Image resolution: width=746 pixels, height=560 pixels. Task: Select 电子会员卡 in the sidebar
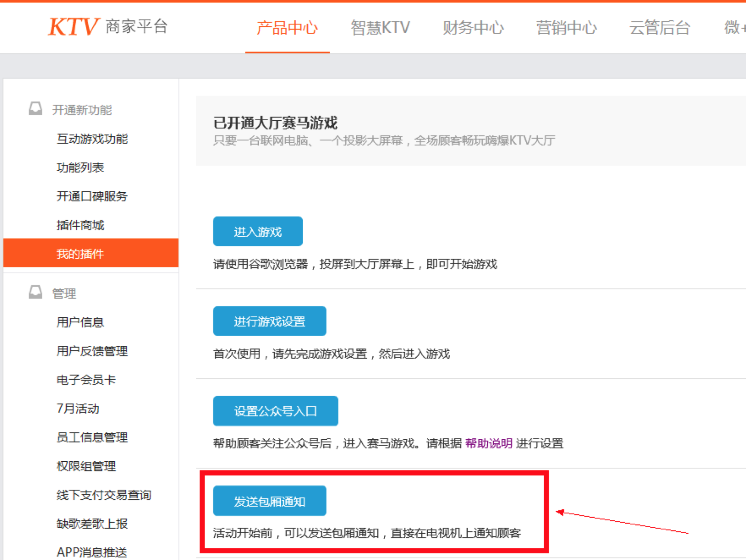(86, 380)
